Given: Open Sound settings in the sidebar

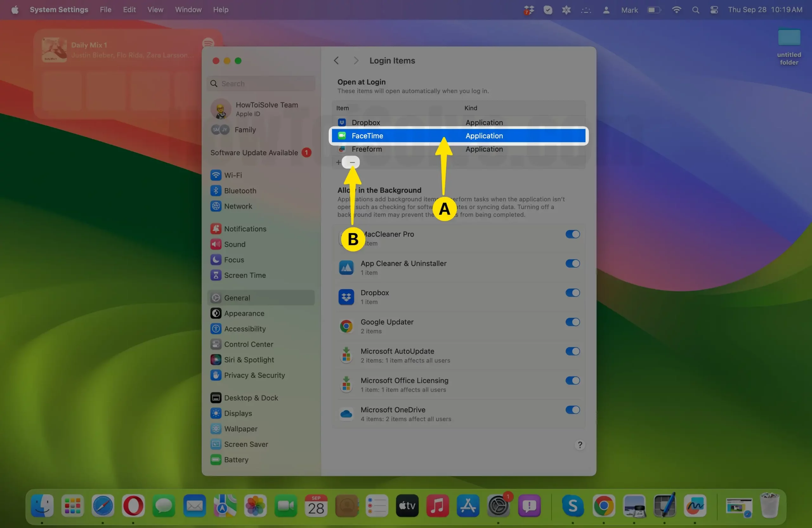Looking at the screenshot, I should point(261,244).
